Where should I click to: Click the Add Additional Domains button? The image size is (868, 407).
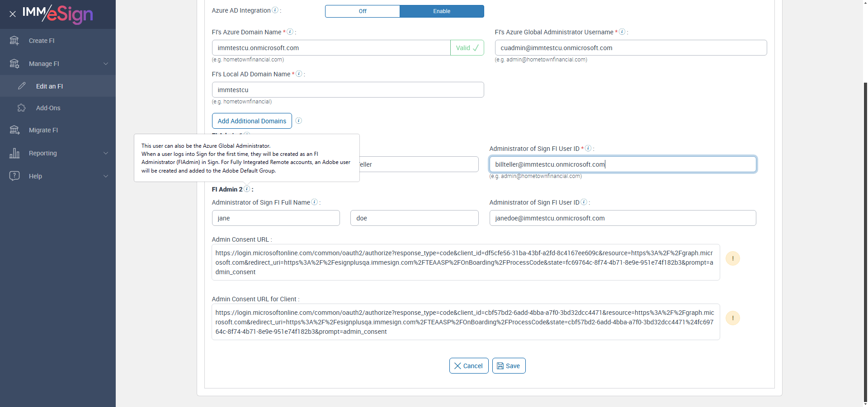pyautogui.click(x=252, y=121)
